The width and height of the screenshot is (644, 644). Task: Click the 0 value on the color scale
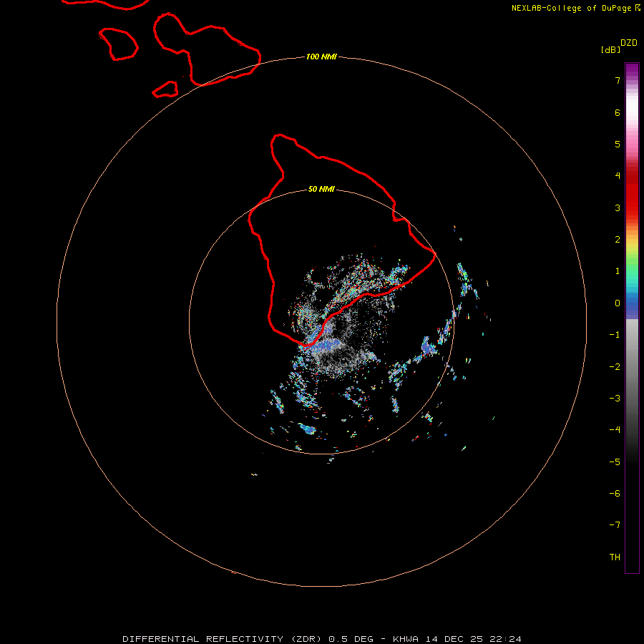618,303
